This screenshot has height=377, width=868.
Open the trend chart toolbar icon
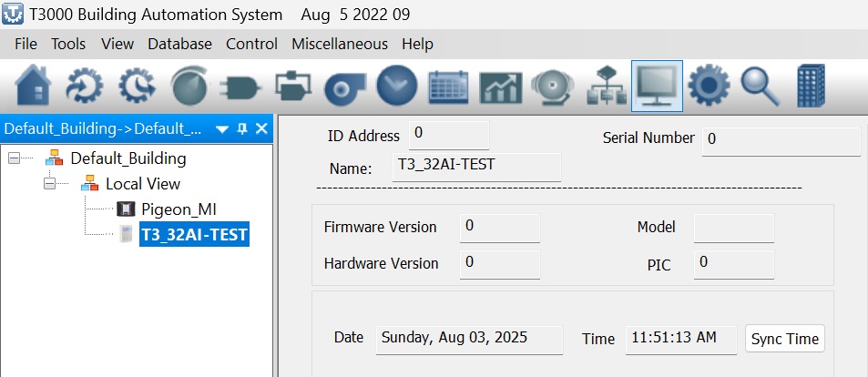500,88
